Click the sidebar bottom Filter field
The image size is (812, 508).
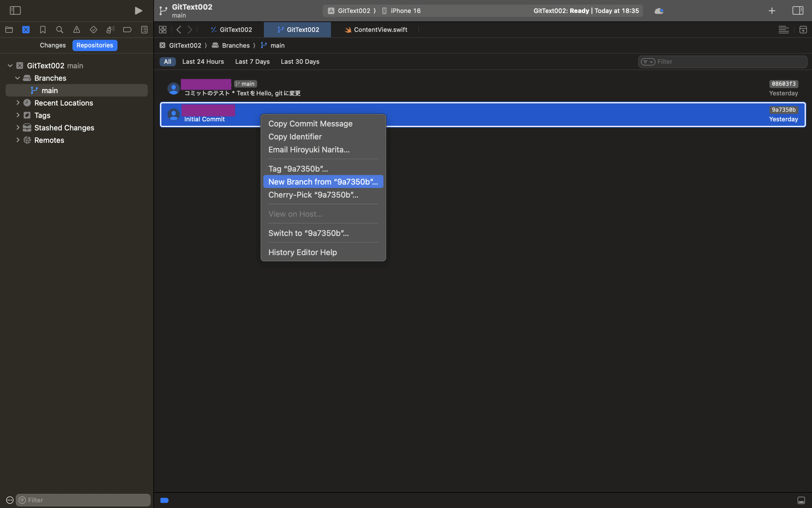pyautogui.click(x=83, y=500)
